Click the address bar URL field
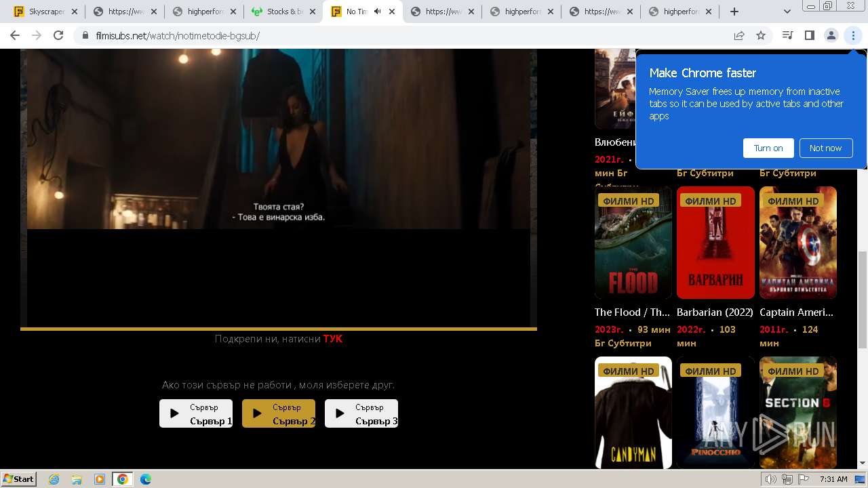868x488 pixels. point(407,35)
